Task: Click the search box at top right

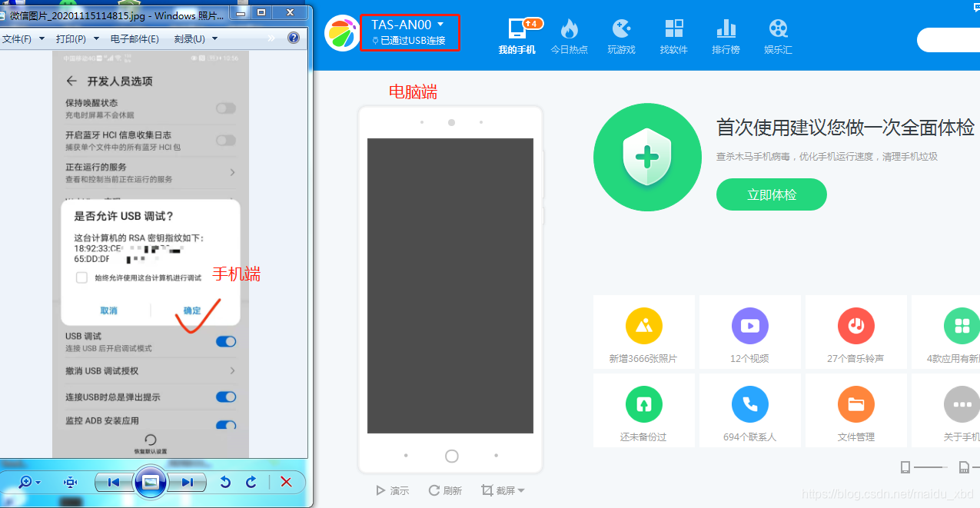Action: pyautogui.click(x=948, y=40)
